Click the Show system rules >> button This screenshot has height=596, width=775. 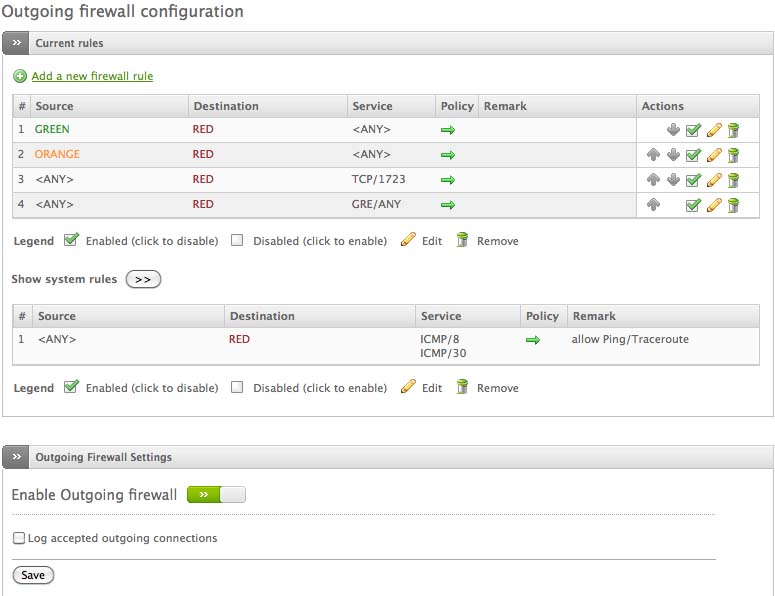pos(143,279)
